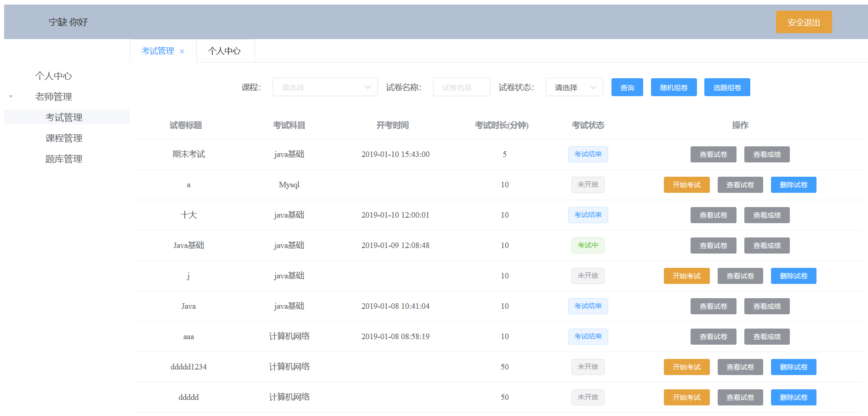The width and height of the screenshot is (868, 416).
Task: Open the 课程 dropdown selector
Action: coord(325,87)
